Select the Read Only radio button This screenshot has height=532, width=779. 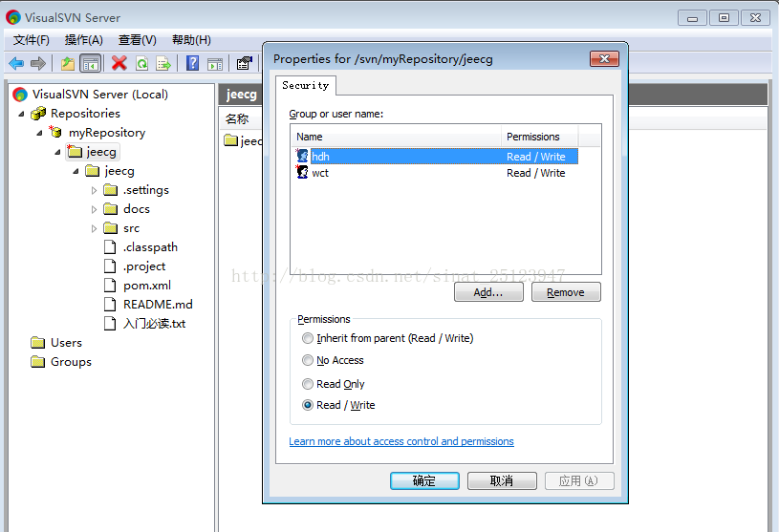point(308,384)
